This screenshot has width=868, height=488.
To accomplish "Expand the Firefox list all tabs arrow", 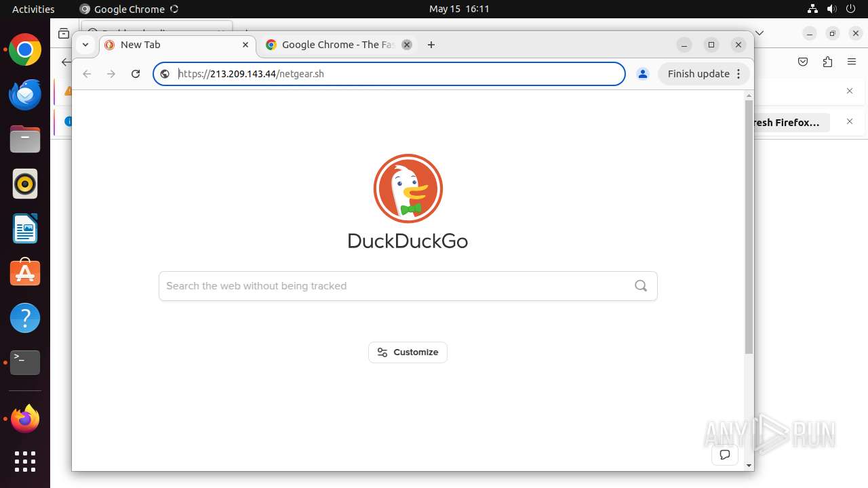I will 759,33.
